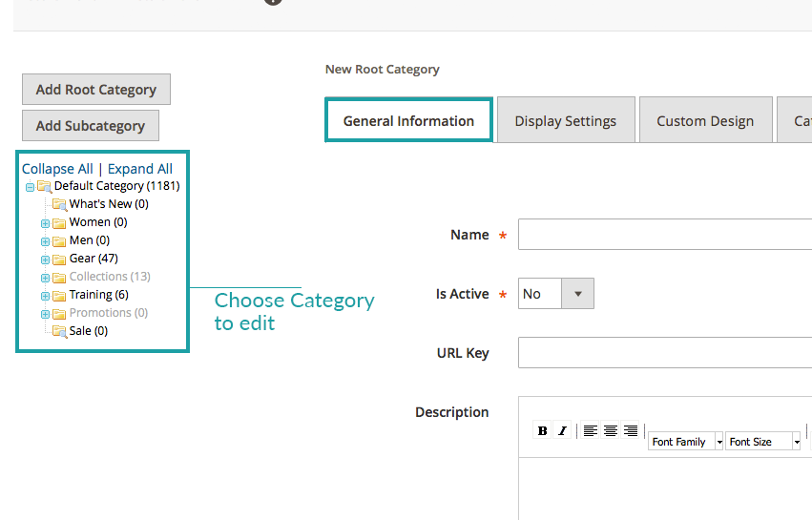Click the Expand All link
The width and height of the screenshot is (812, 520).
(x=140, y=169)
